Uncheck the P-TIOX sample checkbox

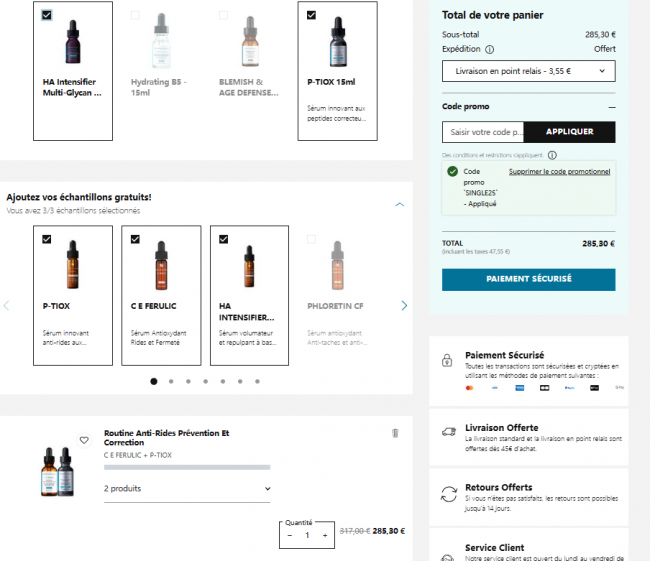coord(47,239)
